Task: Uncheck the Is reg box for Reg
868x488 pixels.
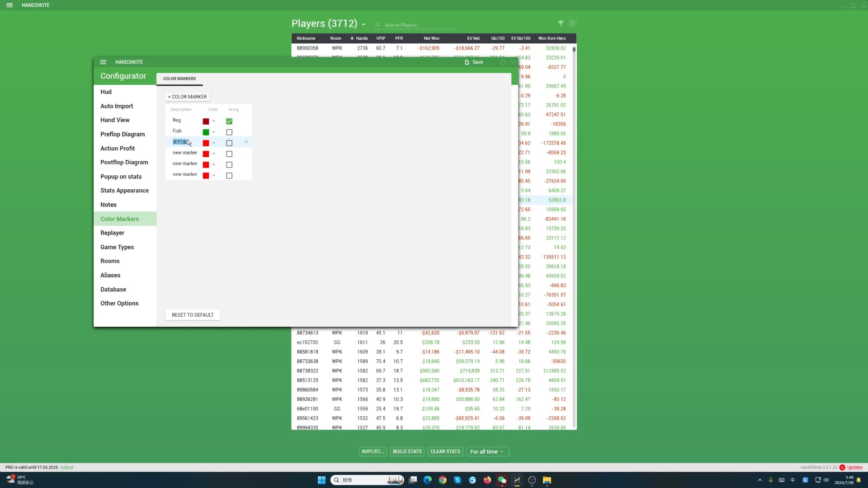Action: pyautogui.click(x=229, y=121)
